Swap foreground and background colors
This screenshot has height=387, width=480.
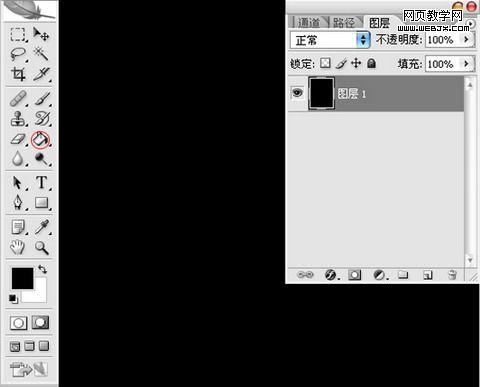click(x=42, y=269)
